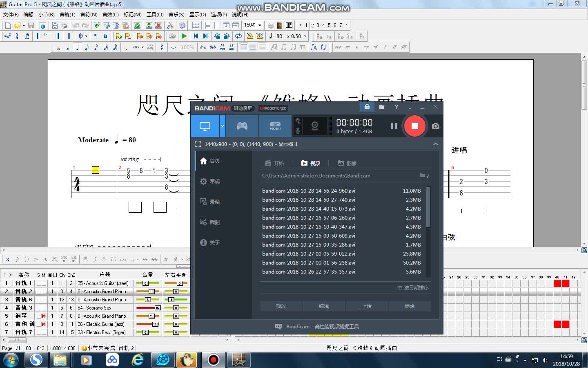Image resolution: width=588 pixels, height=368 pixels.
Task: Start playback with the green play icon
Action: 184,36
